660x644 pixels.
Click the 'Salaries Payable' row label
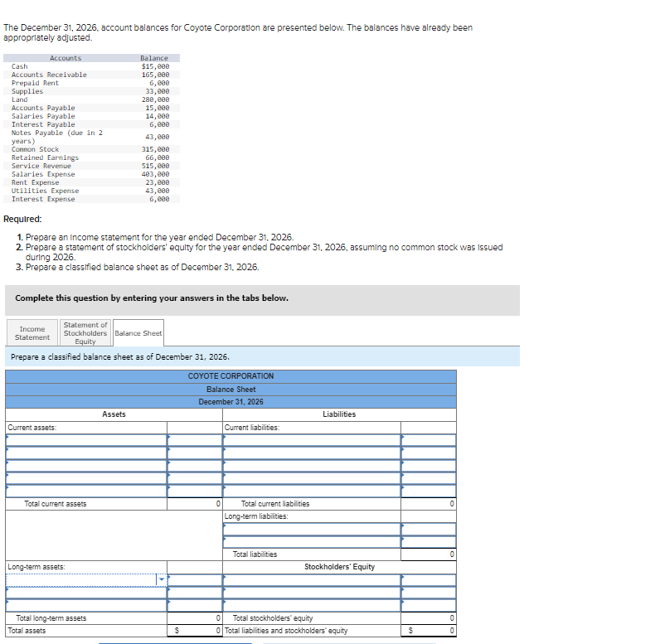click(43, 116)
